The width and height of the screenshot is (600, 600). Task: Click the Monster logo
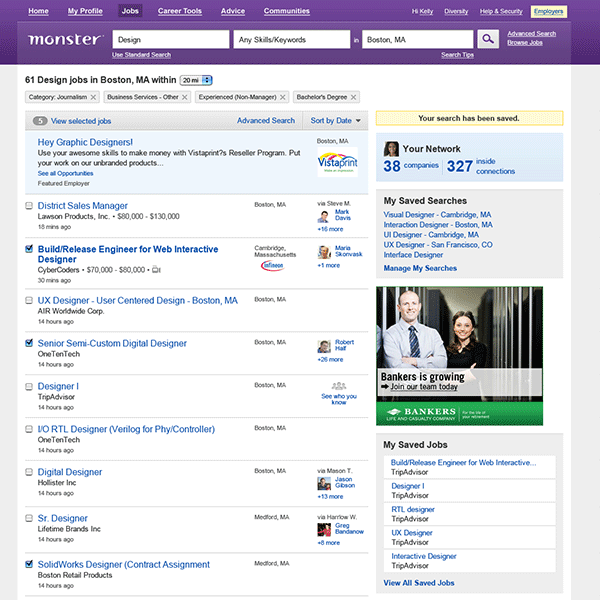point(65,39)
